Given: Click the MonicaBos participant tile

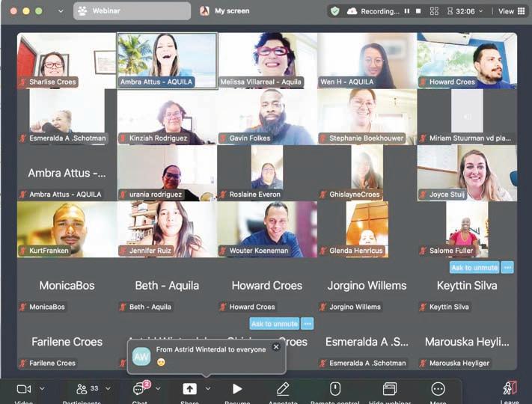Looking at the screenshot, I should point(67,287).
